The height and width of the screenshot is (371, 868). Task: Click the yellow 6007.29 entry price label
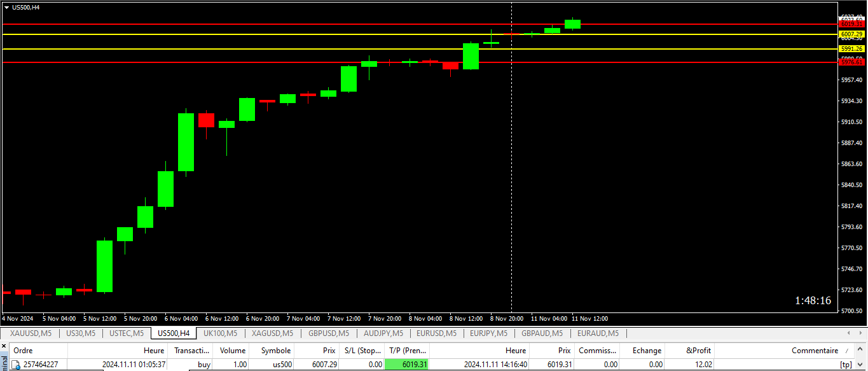coord(851,34)
